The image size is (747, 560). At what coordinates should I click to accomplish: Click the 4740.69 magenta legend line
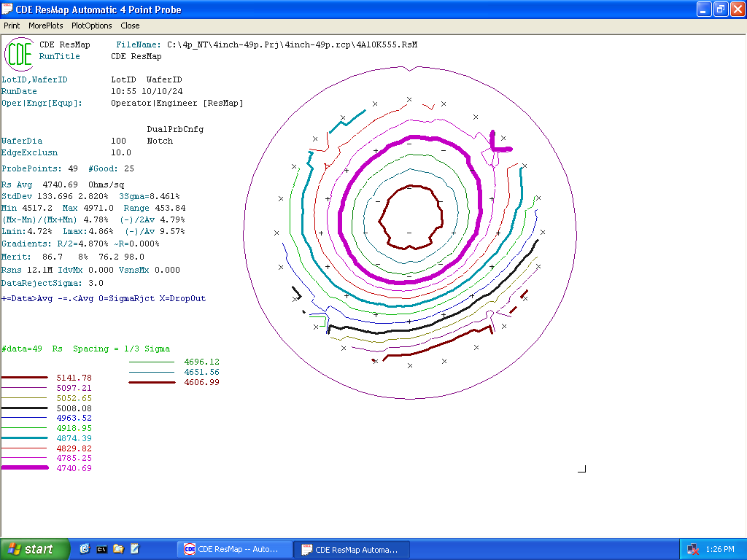coord(25,467)
